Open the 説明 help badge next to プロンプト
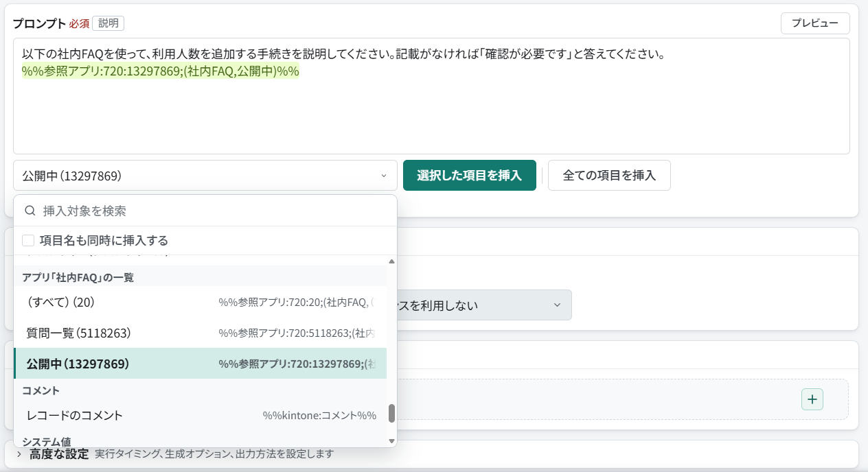The height and width of the screenshot is (472, 868). click(x=108, y=23)
